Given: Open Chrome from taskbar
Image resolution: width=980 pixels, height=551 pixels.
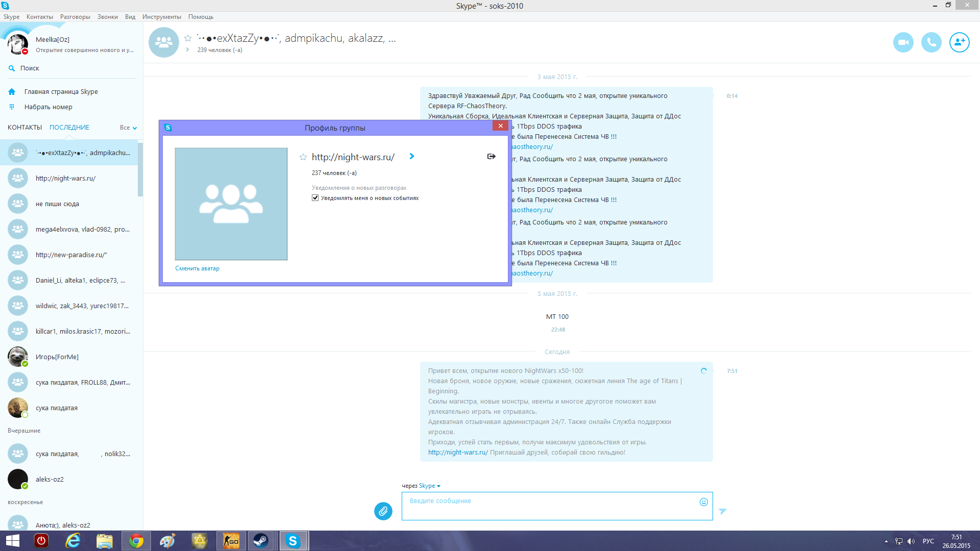Looking at the screenshot, I should click(x=136, y=541).
